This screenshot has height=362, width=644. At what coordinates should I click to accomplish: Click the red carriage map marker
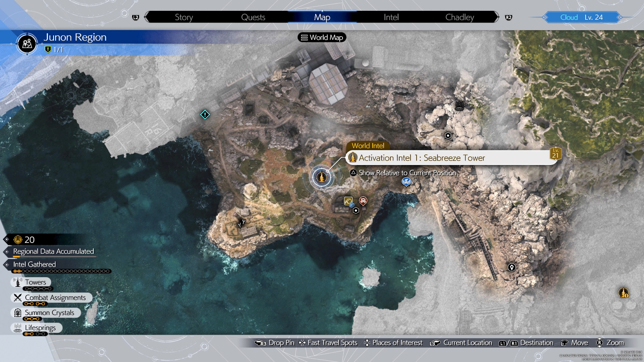point(363,200)
